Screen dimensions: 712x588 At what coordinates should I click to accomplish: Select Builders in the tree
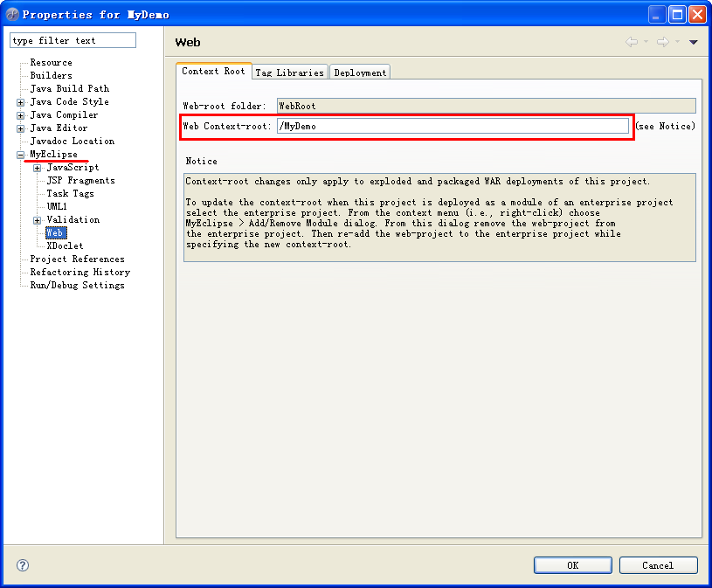(x=52, y=75)
